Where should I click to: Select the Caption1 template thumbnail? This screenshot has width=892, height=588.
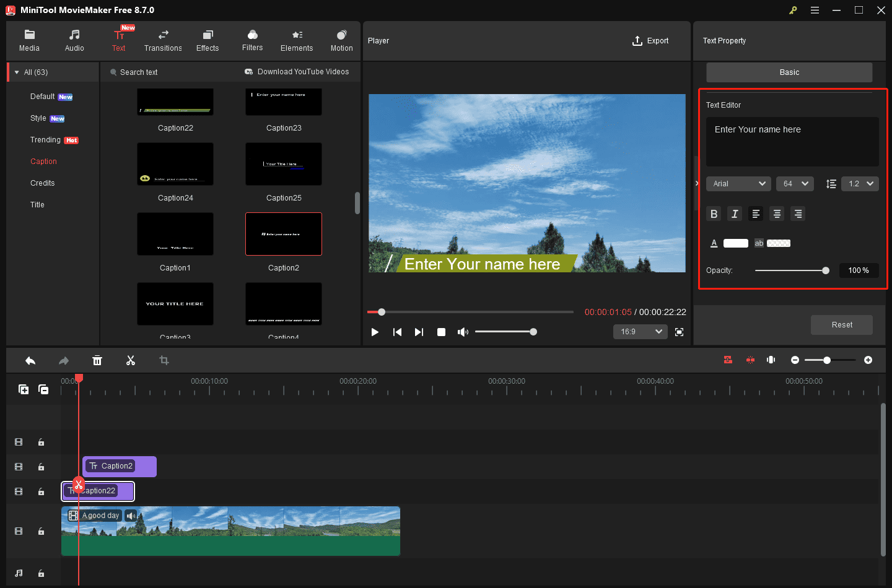[x=175, y=234]
